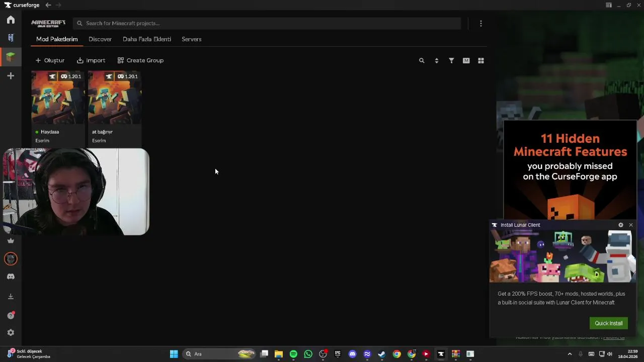Viewport: 644px width, 362px height.
Task: Open the at bağırıyr modpack thumbnail
Action: coord(115,98)
